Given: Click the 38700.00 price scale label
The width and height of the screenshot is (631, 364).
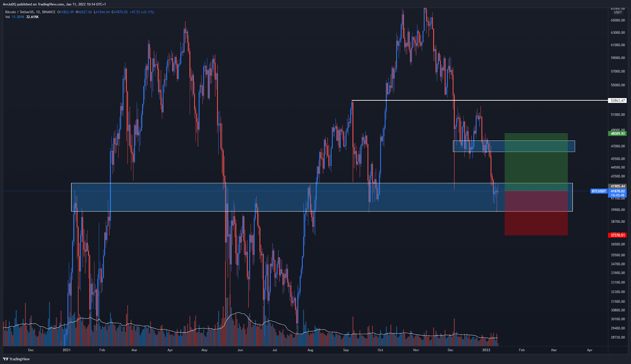Looking at the screenshot, I should click(618, 222).
